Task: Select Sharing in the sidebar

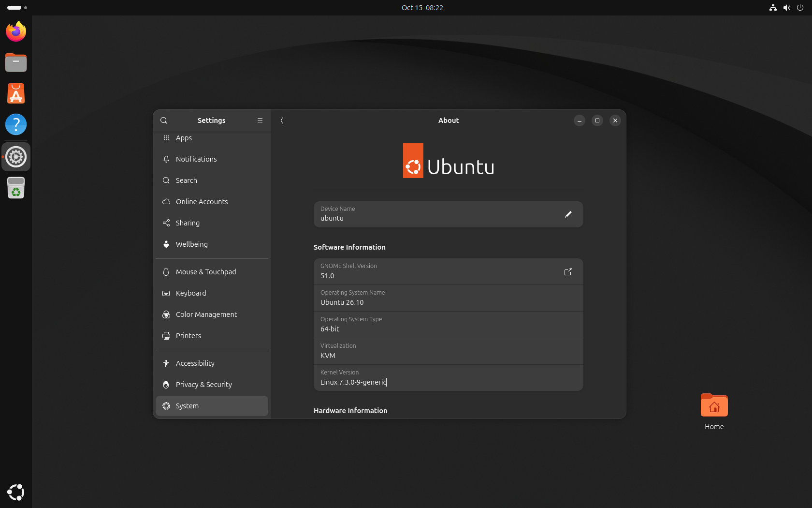Action: tap(212, 223)
